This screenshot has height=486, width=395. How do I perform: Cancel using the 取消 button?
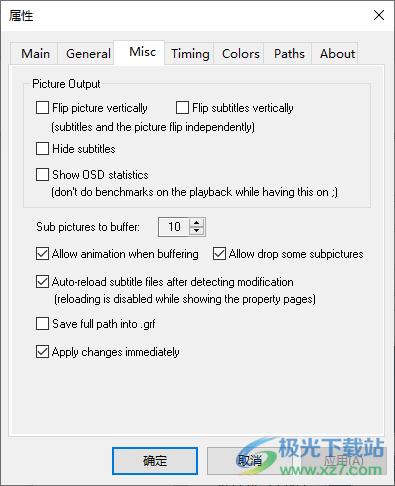250,461
